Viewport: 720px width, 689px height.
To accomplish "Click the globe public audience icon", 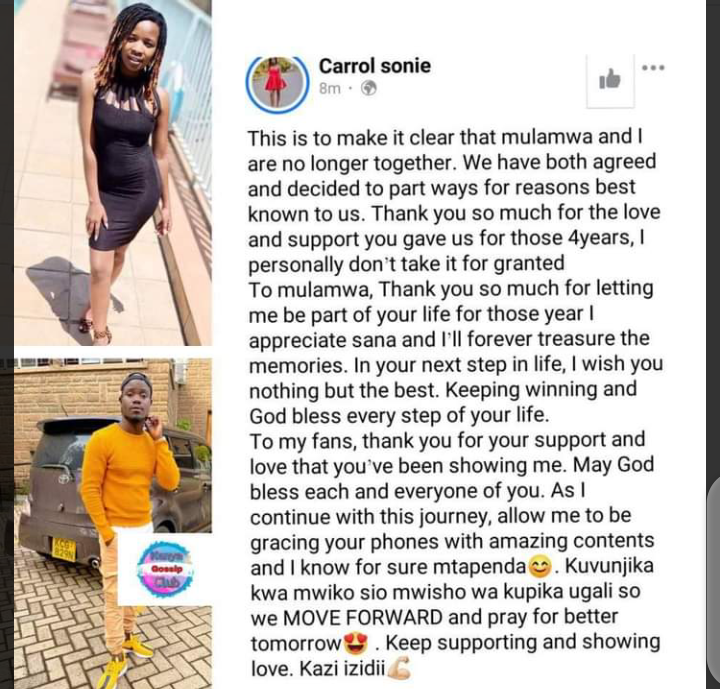I will (369, 88).
